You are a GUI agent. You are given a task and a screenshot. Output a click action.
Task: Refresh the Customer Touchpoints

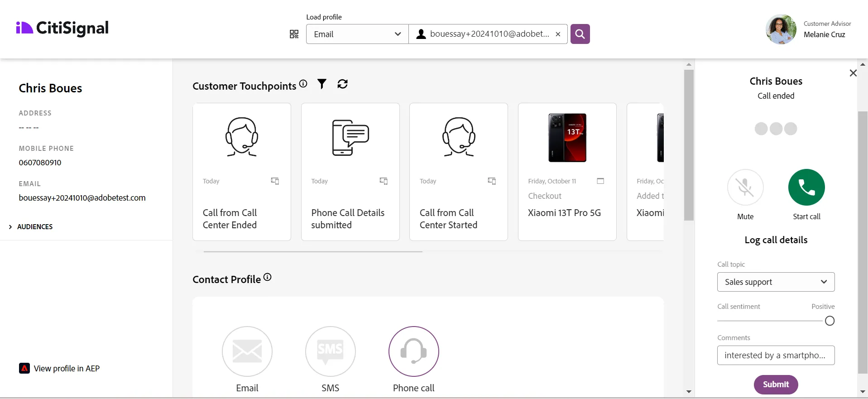click(343, 84)
